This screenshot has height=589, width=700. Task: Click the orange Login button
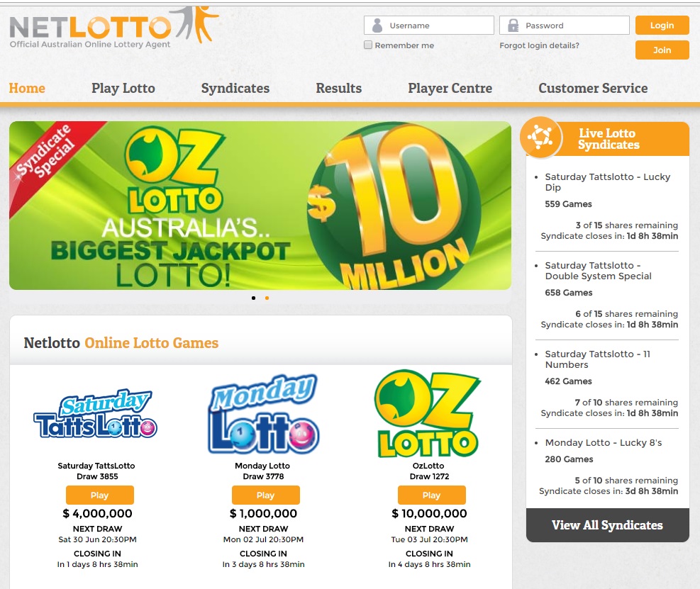(662, 26)
